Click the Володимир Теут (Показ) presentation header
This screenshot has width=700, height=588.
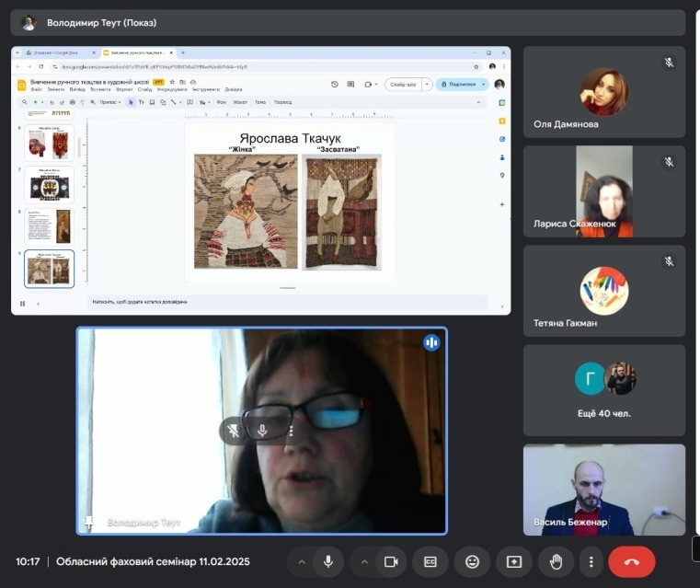[x=348, y=23]
